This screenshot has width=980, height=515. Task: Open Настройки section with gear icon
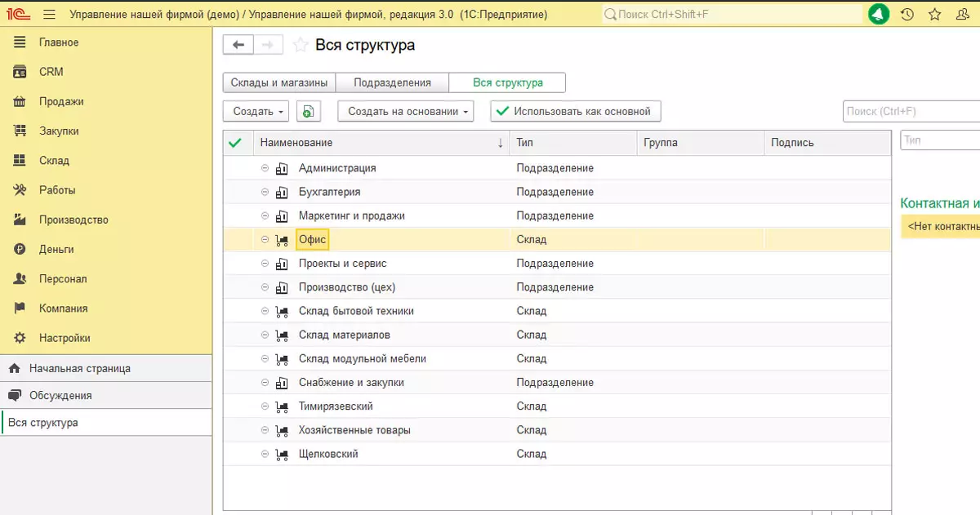(x=65, y=338)
